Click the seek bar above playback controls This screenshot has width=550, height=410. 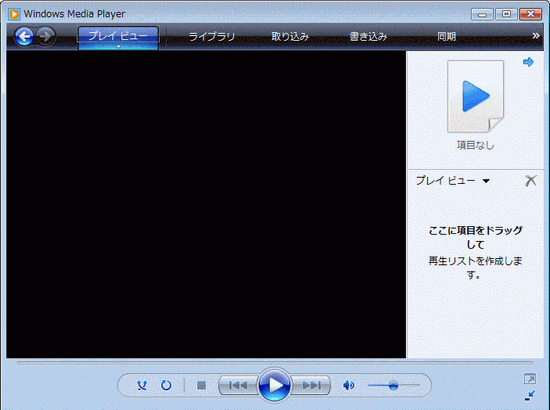click(275, 363)
